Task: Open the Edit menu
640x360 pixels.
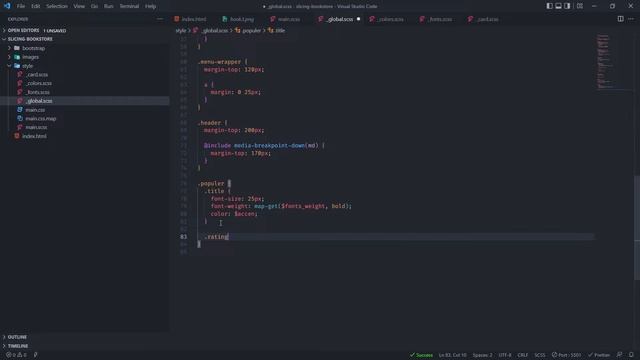Action: click(x=36, y=6)
